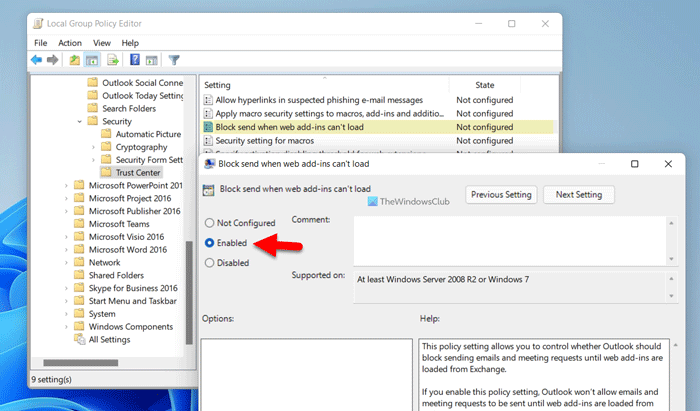The image size is (700, 411).
Task: Toggle the Show/Hide console tree icon
Action: click(x=92, y=60)
